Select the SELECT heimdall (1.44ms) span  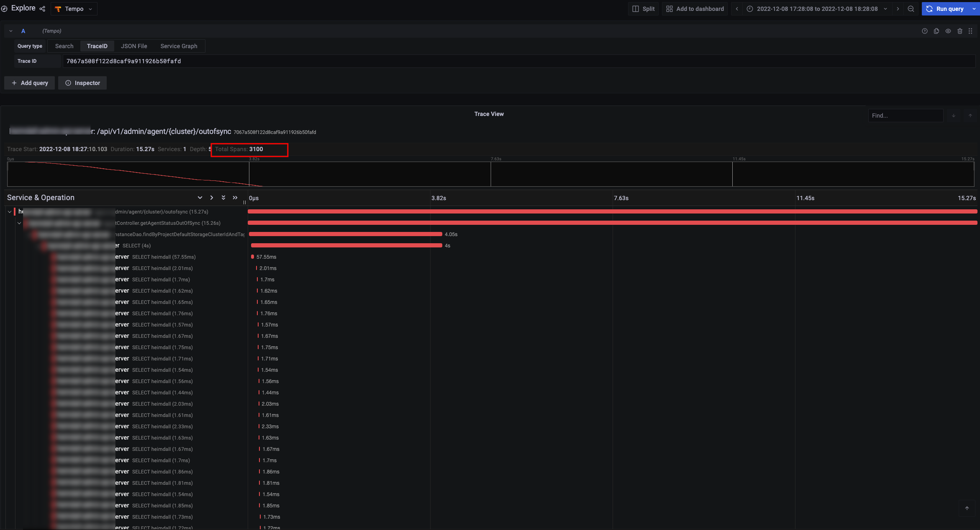(x=162, y=393)
